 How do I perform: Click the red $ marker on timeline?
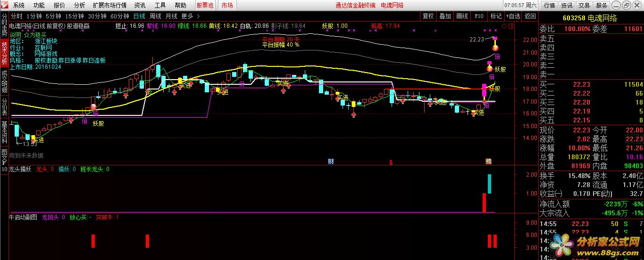point(391,162)
